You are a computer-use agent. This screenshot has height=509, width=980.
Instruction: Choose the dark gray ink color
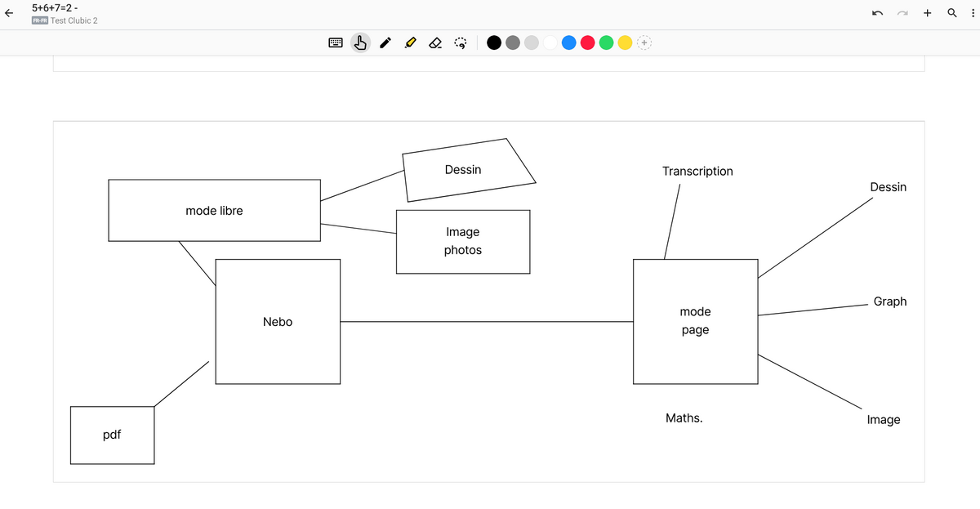coord(513,42)
